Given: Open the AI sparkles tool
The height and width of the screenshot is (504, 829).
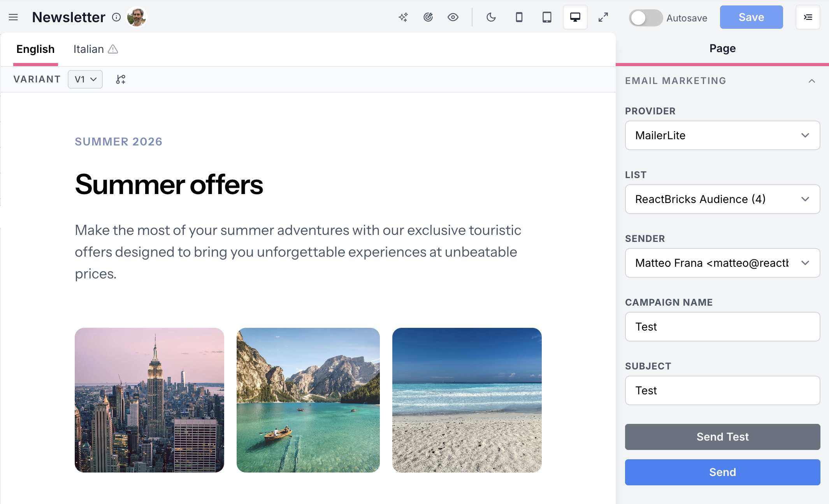Looking at the screenshot, I should 403,17.
